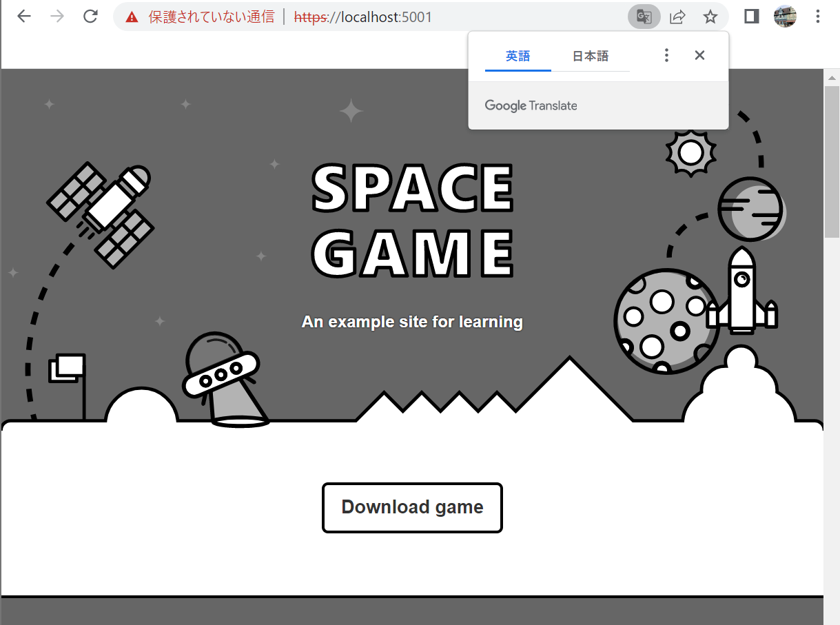Open Translate popup options menu
Viewport: 840px width, 625px height.
666,55
